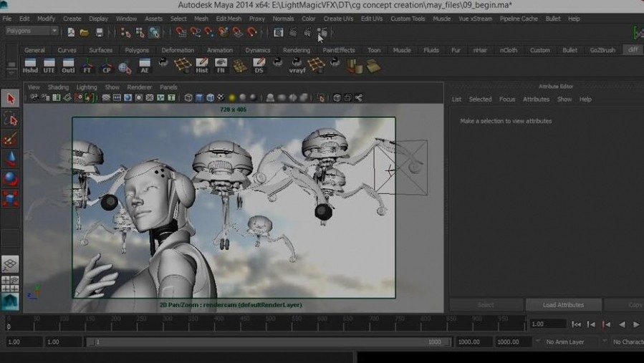Toggle wireframe display in viewport toolbar
The image size is (644, 363).
coord(188,97)
